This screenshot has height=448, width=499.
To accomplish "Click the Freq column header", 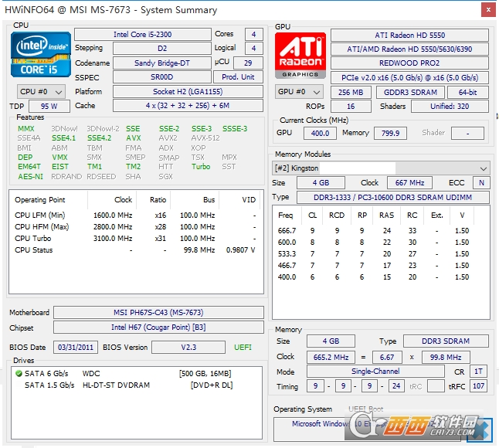I will (x=286, y=215).
